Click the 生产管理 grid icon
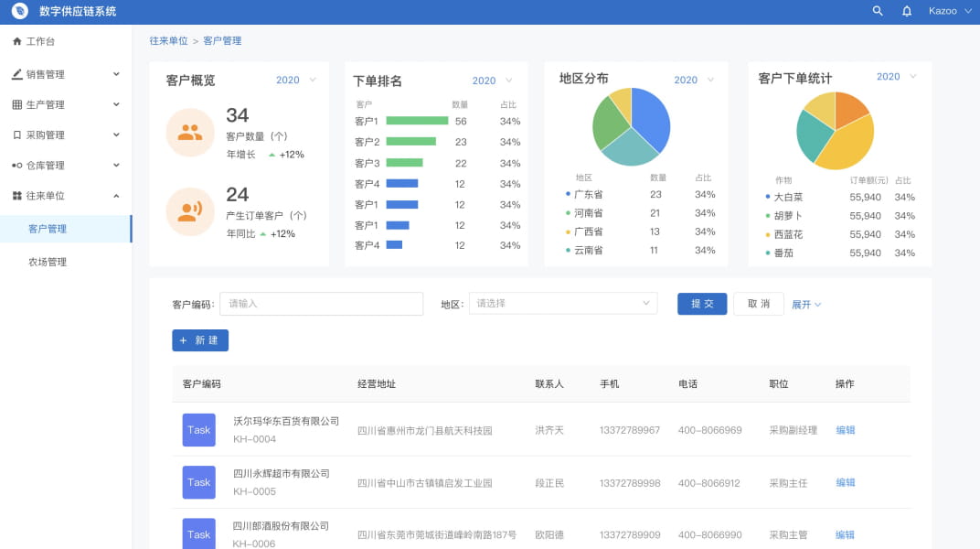Screen dimensions: 980x549 (x=16, y=104)
